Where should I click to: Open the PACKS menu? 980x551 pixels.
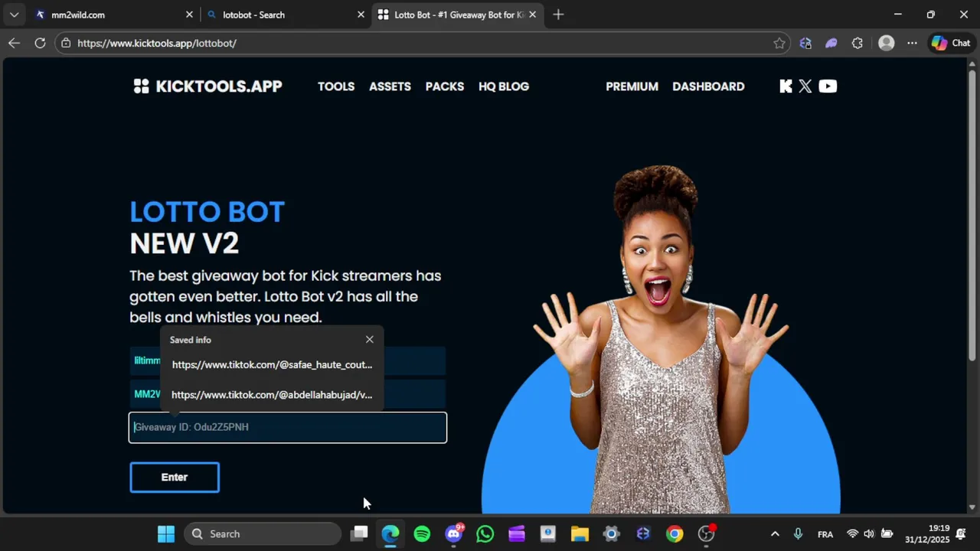click(x=445, y=86)
